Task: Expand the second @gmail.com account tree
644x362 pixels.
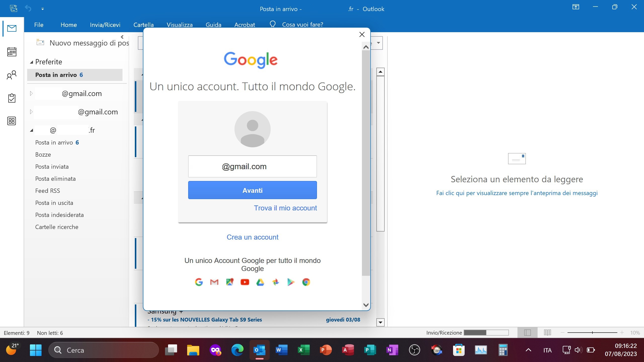Action: [31, 112]
